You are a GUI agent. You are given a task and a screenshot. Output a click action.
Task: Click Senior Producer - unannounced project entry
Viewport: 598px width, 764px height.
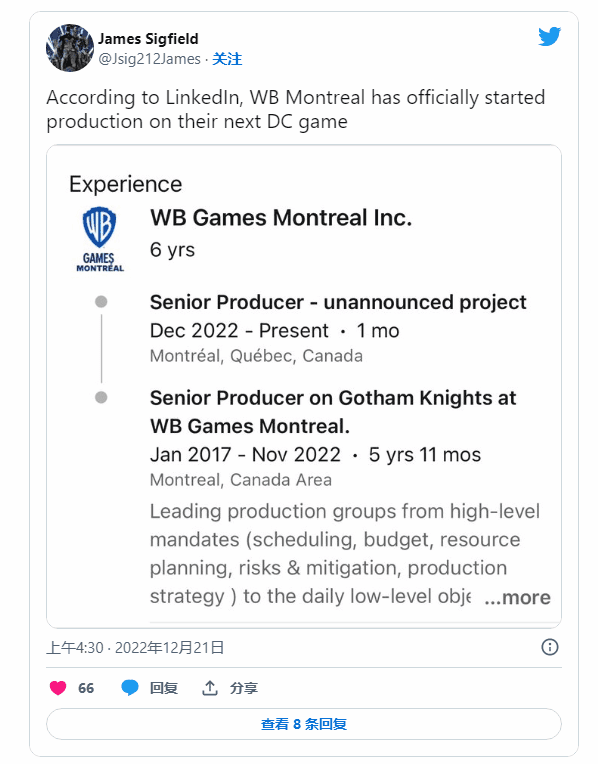coord(338,302)
